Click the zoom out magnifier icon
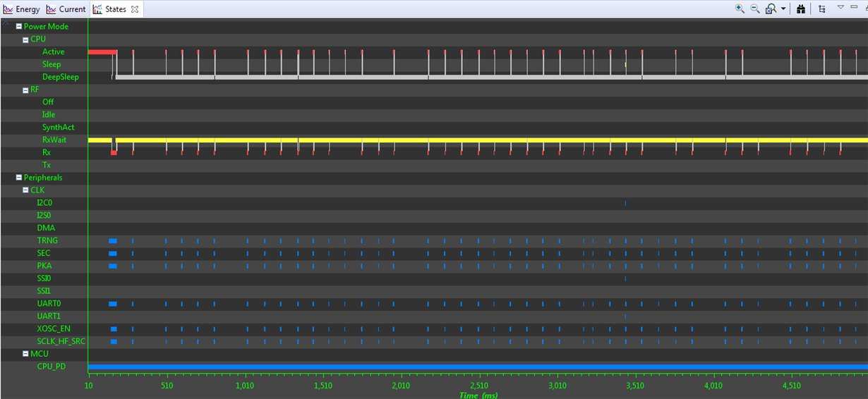 [x=754, y=8]
